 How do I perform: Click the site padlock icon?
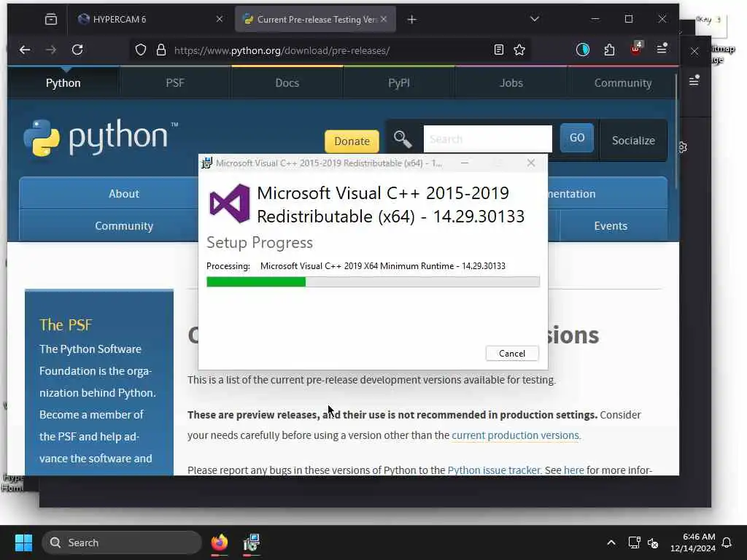click(161, 50)
